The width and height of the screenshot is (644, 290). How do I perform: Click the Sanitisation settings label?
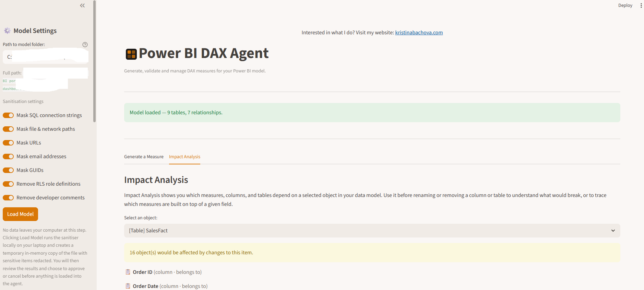(23, 102)
